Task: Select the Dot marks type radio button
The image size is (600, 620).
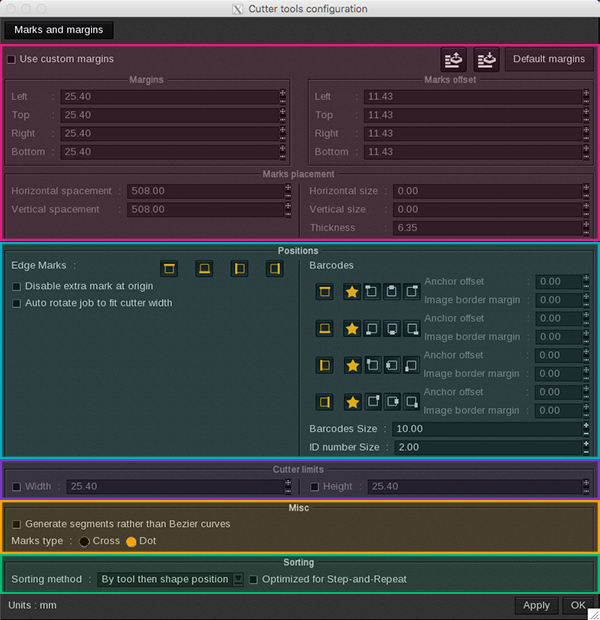Action: tap(131, 541)
